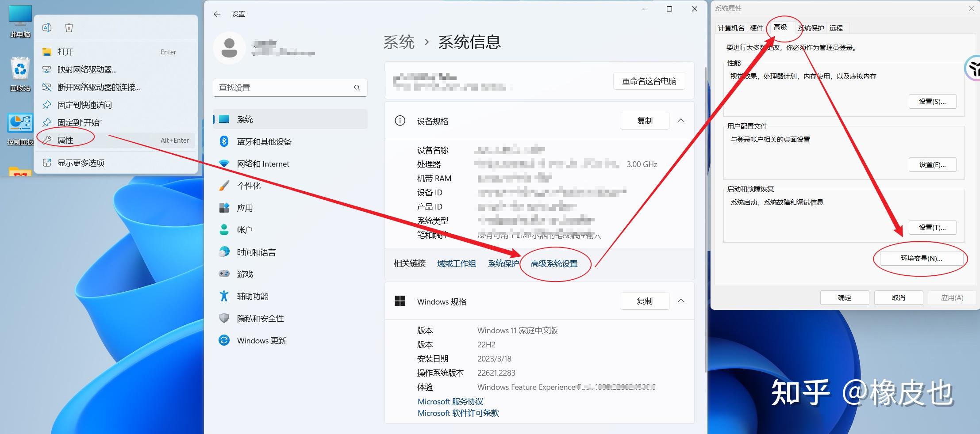Click the floating round assistant icon at right edge
Screen dimensions: 980x434
point(973,69)
